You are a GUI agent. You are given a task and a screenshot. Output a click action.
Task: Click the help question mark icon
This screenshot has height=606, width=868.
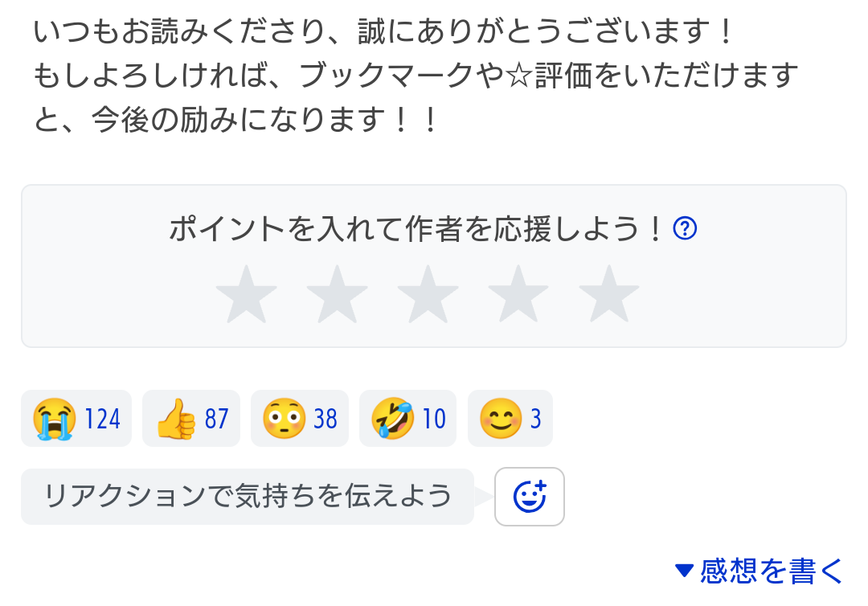pos(684,230)
